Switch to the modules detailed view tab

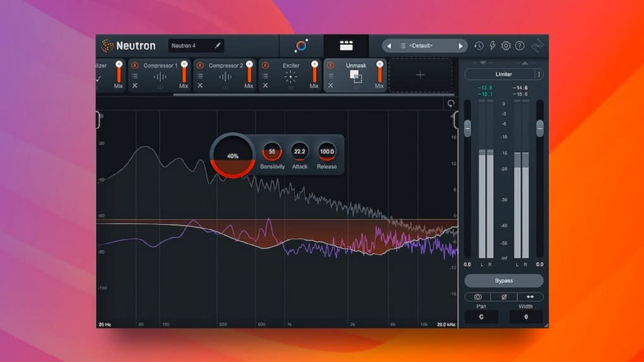(346, 45)
